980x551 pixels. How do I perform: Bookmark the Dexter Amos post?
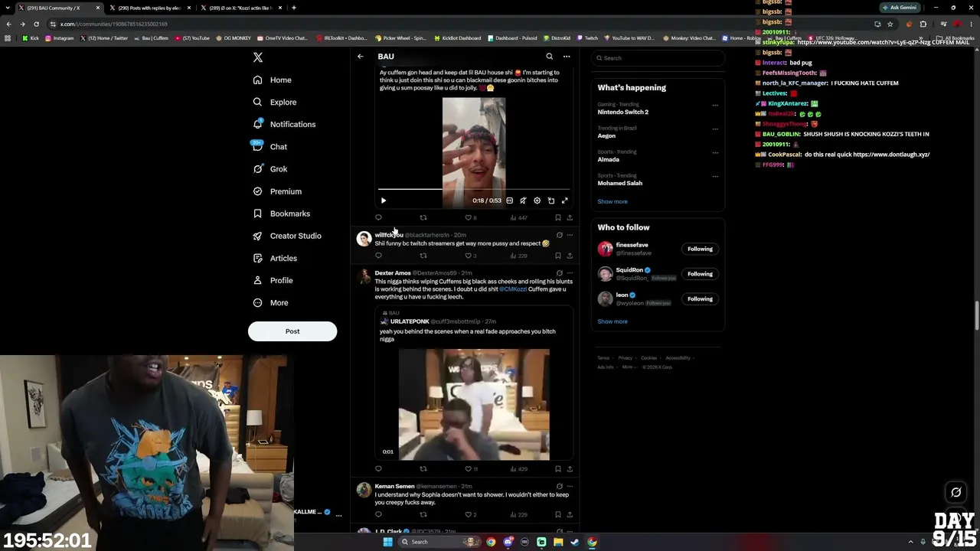(x=557, y=468)
